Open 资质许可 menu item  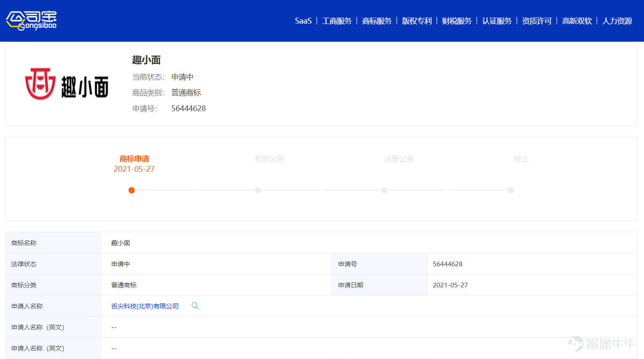point(537,21)
